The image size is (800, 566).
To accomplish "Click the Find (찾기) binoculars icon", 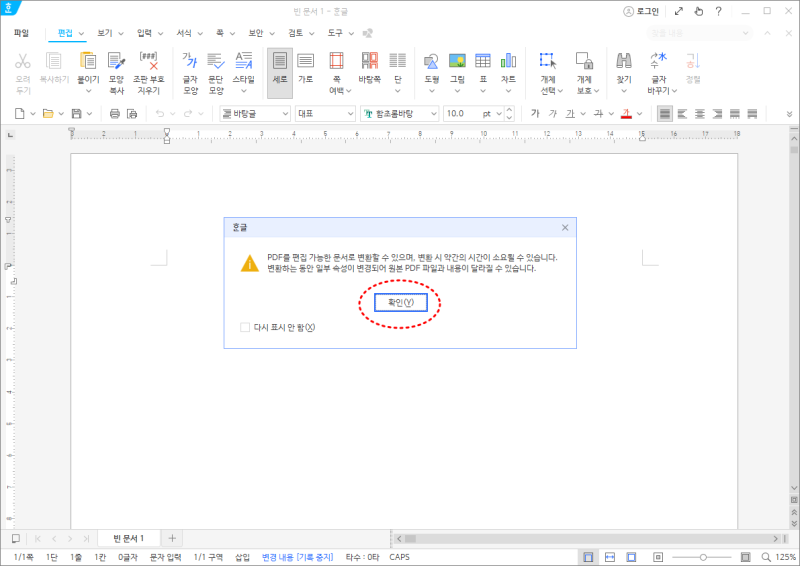I will [x=623, y=61].
